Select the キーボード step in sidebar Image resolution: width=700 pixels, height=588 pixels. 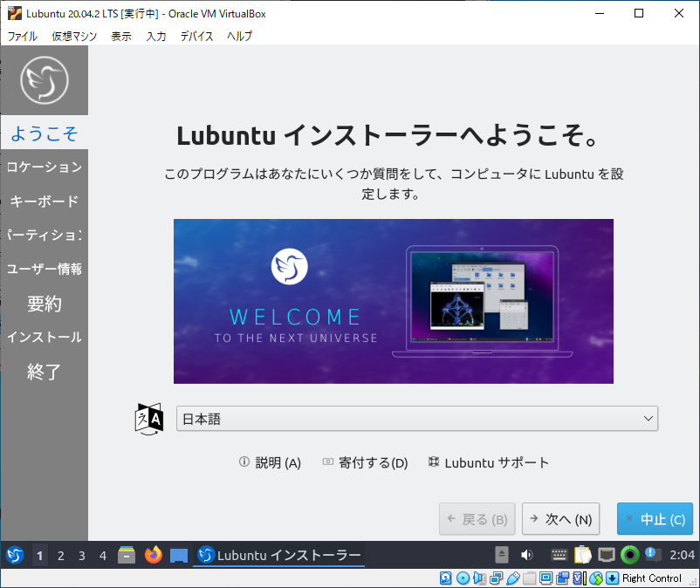tap(45, 202)
